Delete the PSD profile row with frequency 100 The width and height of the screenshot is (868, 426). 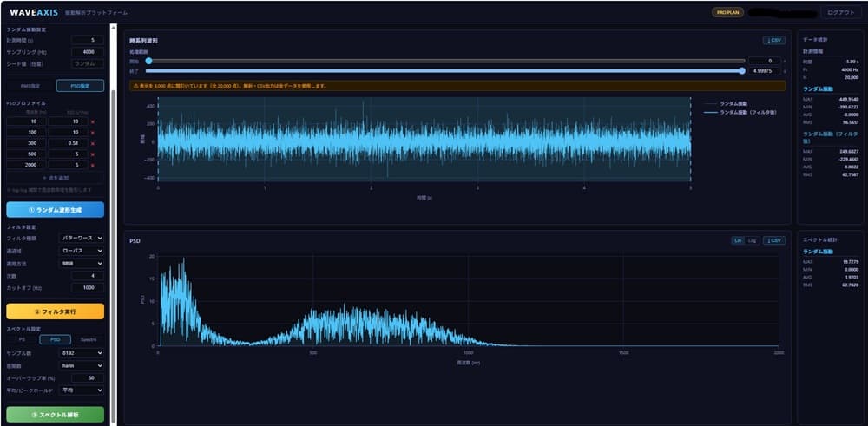93,133
